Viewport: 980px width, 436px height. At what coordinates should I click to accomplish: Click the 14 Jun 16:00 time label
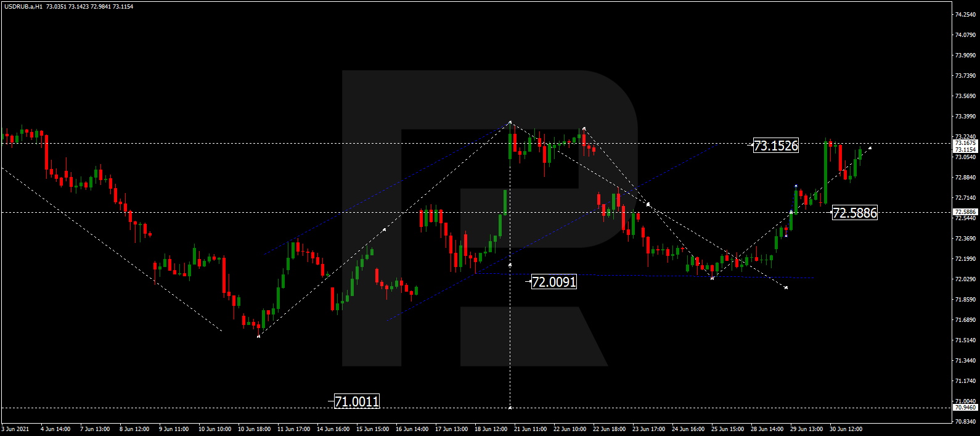(333, 429)
